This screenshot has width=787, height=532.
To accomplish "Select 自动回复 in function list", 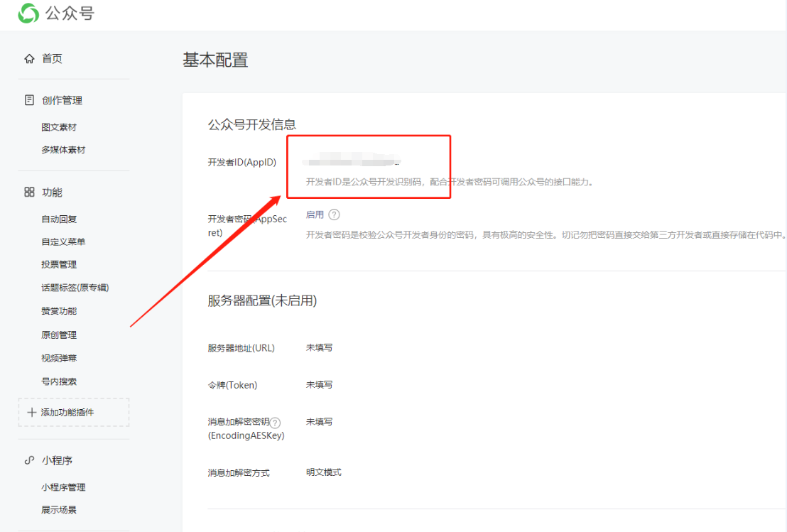I will point(59,219).
